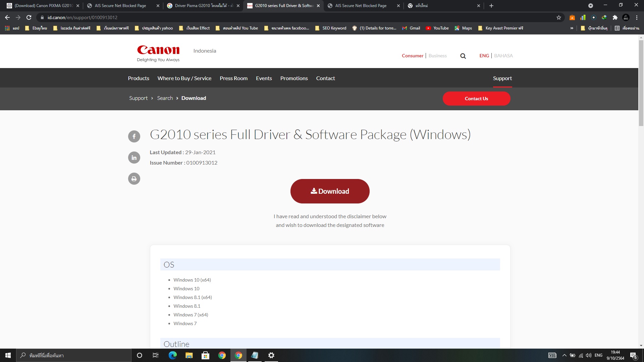The height and width of the screenshot is (362, 644).
Task: Reload the current page
Action: [x=29, y=17]
